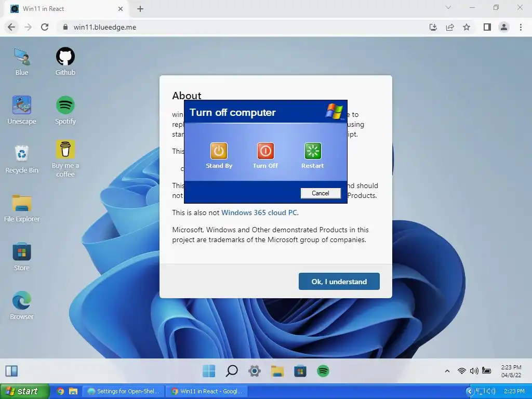Open the Spotify desktop shortcut
The image size is (532, 399).
(65, 110)
